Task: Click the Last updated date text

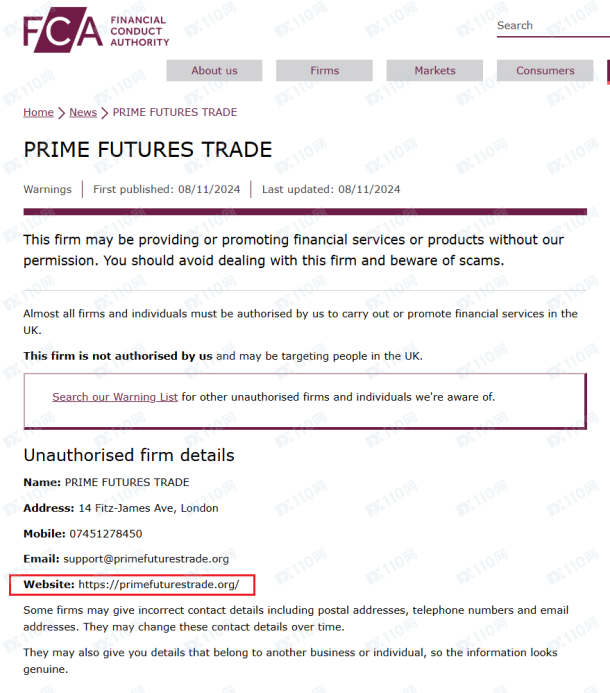Action: click(331, 189)
